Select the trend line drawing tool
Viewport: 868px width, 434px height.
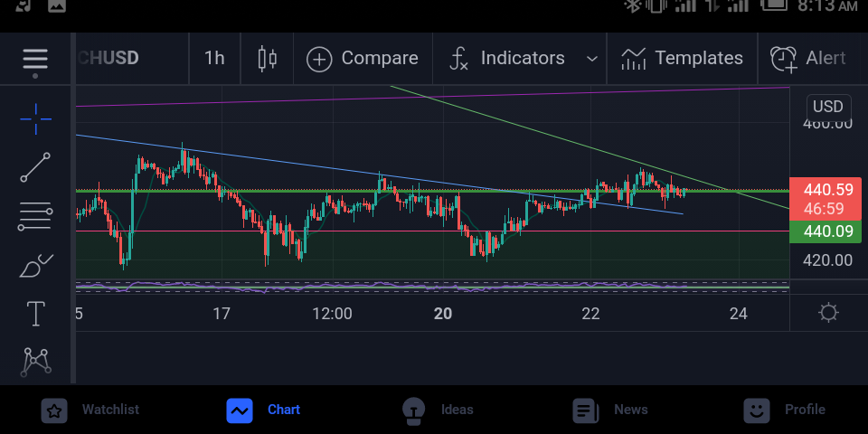(x=35, y=167)
